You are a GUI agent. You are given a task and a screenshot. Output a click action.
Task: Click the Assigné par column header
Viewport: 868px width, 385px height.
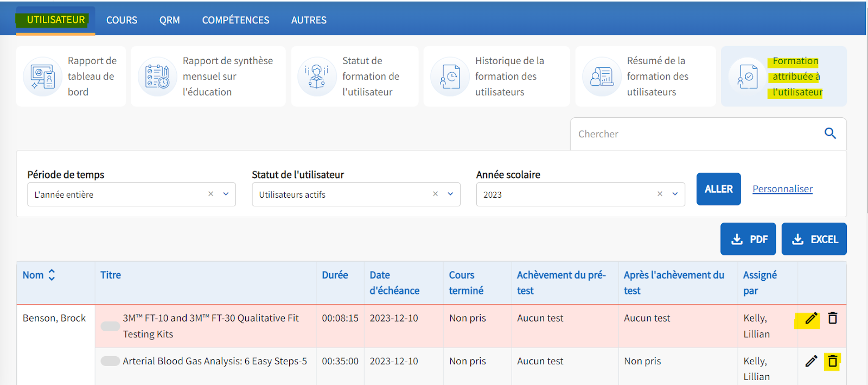[760, 283]
